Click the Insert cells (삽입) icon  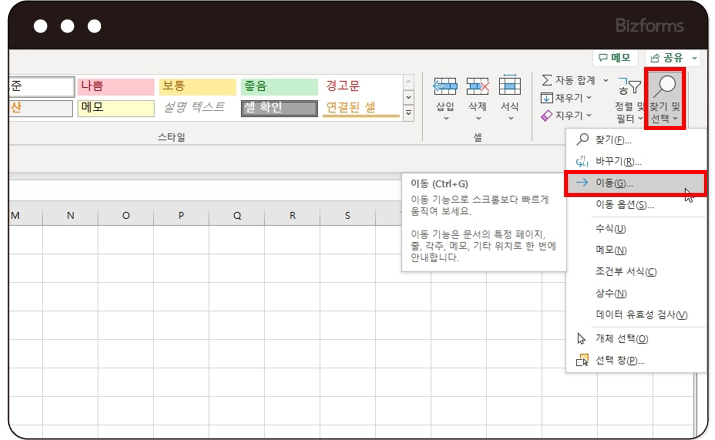tap(445, 86)
